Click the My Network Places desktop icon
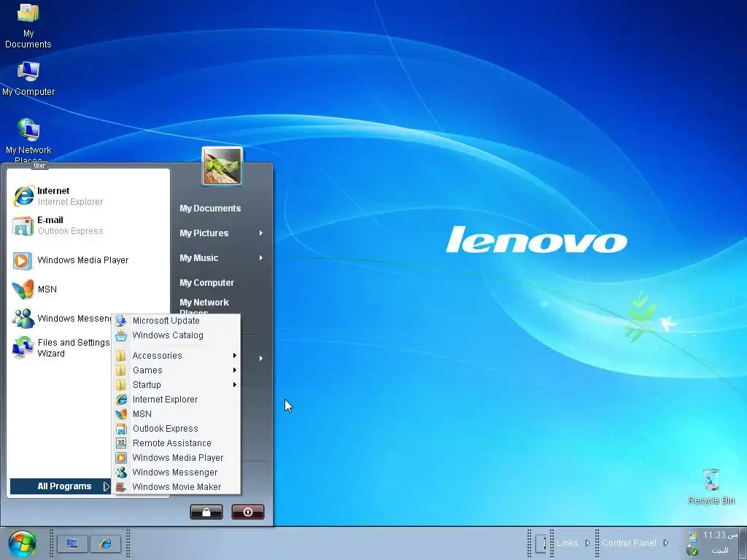The width and height of the screenshot is (747, 560). click(x=28, y=141)
